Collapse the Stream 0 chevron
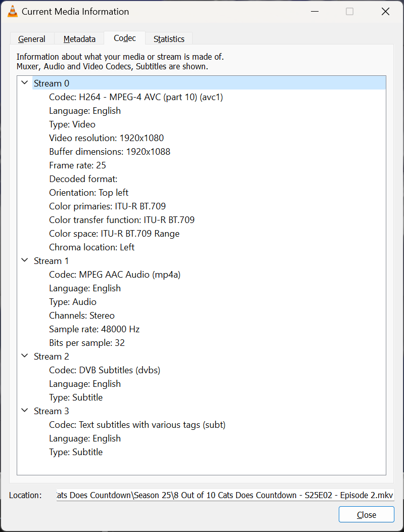This screenshot has width=404, height=532. (x=25, y=83)
